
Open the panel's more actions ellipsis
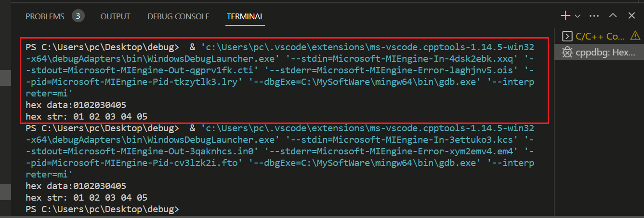595,16
